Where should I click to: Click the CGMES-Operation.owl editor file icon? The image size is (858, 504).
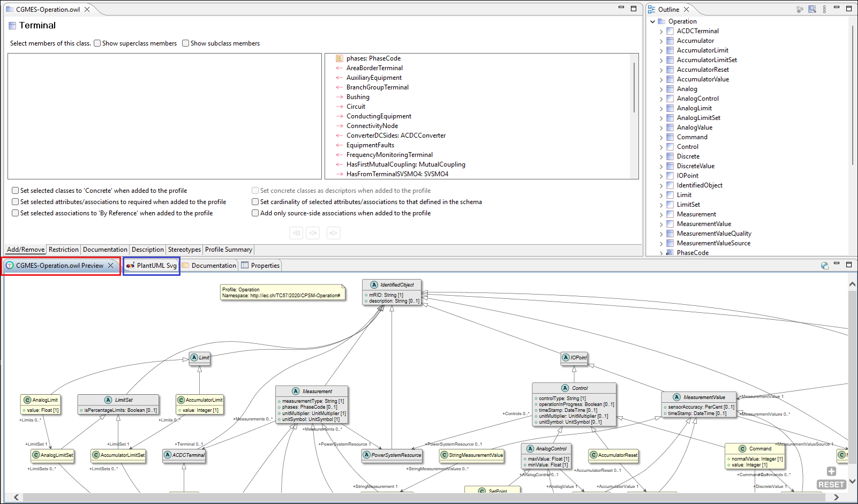(10, 9)
